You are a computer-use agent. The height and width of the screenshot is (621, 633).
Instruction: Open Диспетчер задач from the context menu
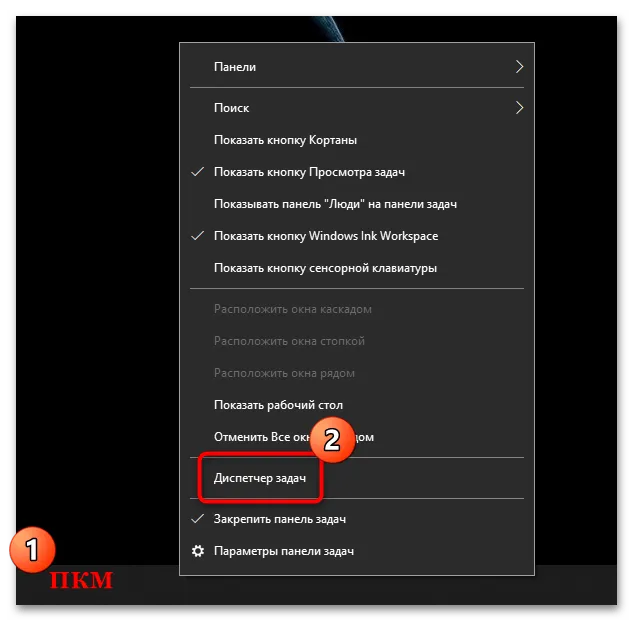pyautogui.click(x=260, y=478)
